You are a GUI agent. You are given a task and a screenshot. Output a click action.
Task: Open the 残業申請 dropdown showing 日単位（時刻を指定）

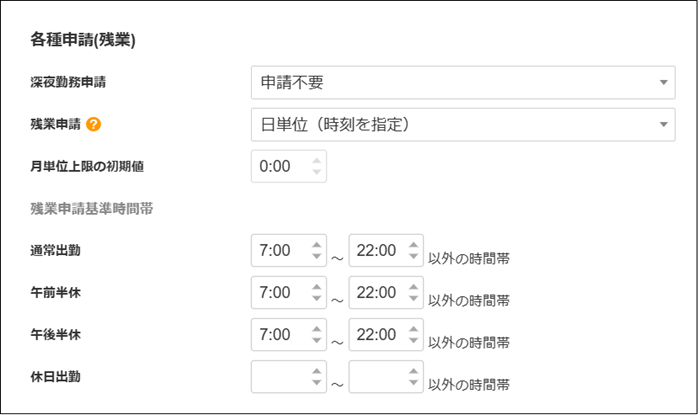click(x=463, y=124)
